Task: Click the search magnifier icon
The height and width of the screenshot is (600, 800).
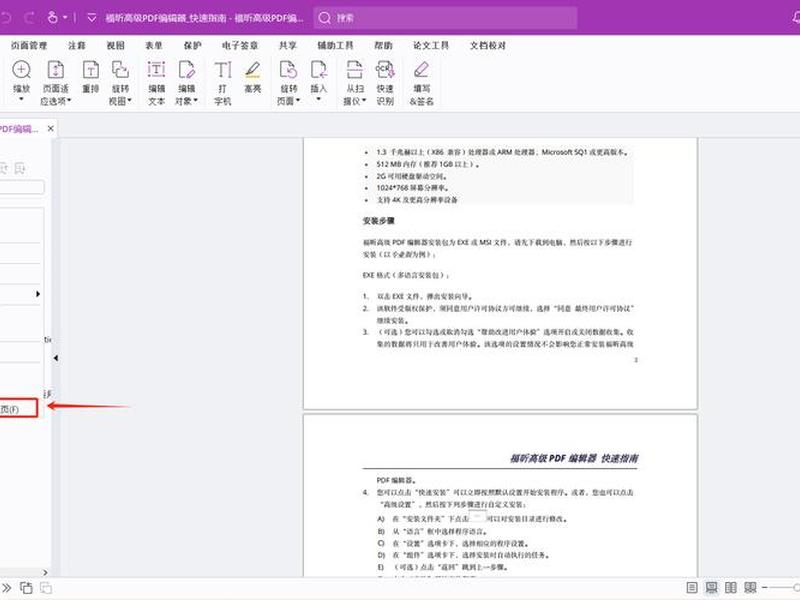Action: coord(324,18)
